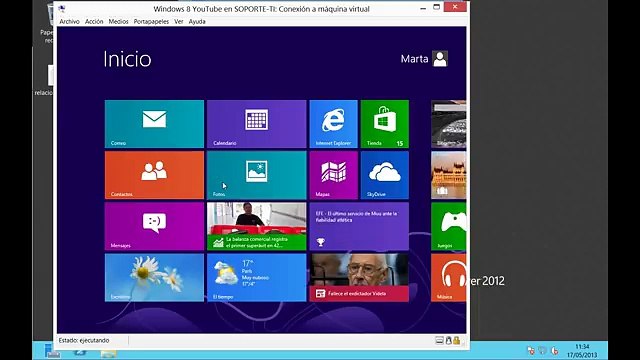The width and height of the screenshot is (640, 360).
Task: Click the virtual machine connection window icon
Action: (x=62, y=8)
